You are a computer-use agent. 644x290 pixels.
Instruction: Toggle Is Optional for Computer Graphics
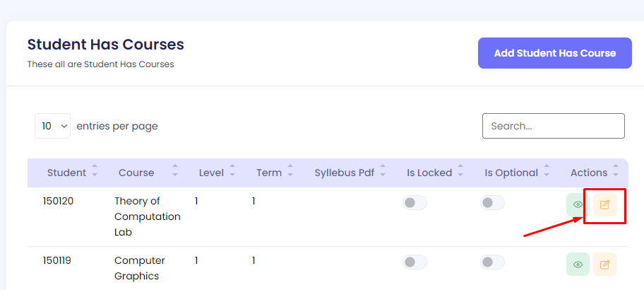click(x=493, y=262)
